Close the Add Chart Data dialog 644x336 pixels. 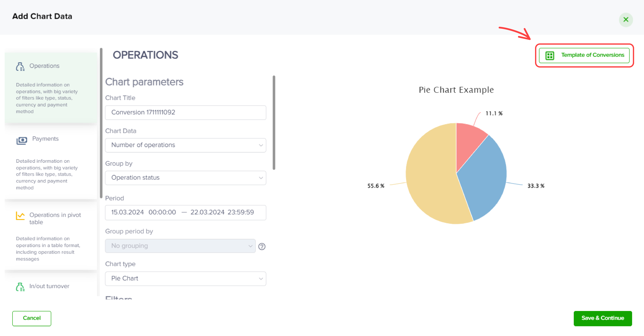(626, 20)
